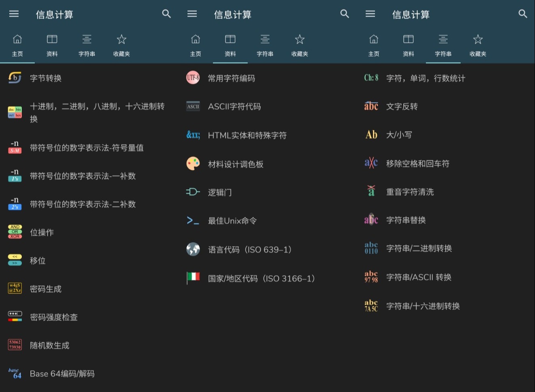
Task: Select 字符串 tab in right screen
Action: pos(443,45)
